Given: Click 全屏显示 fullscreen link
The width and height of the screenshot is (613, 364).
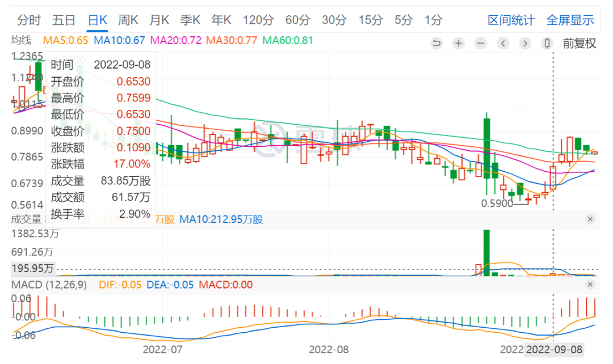Looking at the screenshot, I should (x=570, y=20).
